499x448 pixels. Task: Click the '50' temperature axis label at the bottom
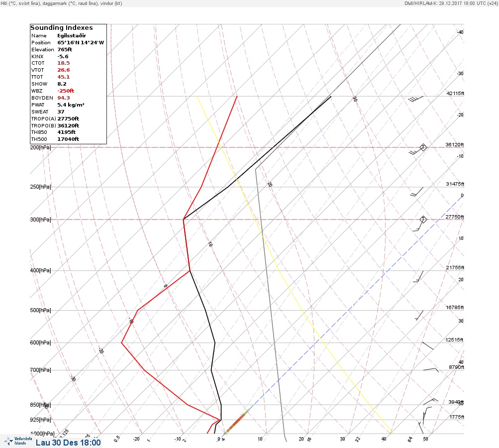(425, 439)
